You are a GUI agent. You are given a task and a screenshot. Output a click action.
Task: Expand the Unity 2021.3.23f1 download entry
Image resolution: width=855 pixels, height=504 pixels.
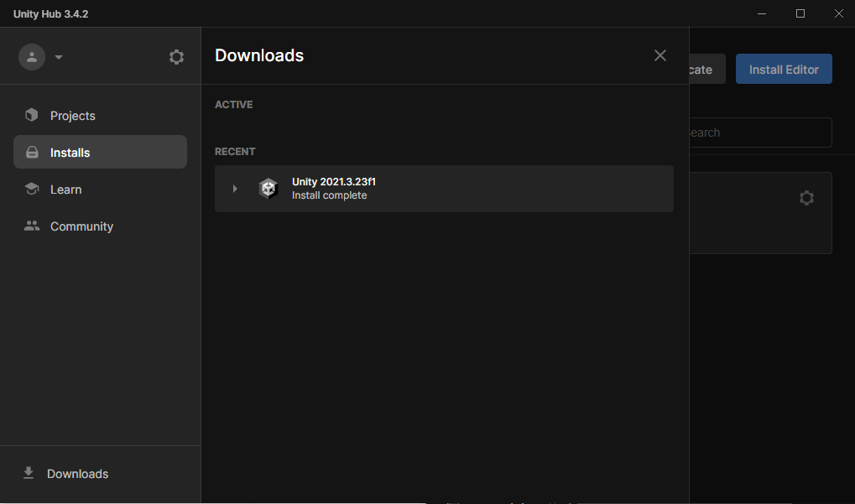coord(235,189)
